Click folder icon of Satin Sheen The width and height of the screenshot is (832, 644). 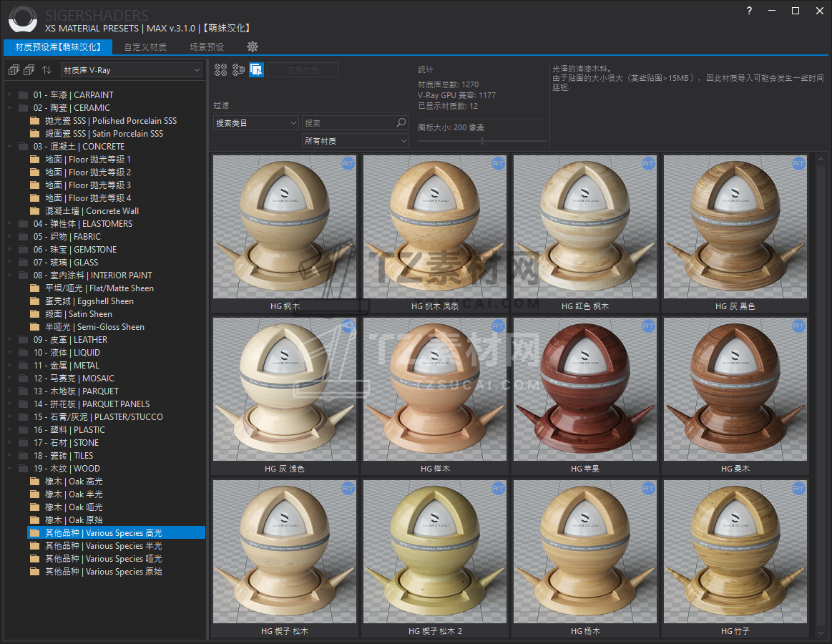tap(35, 313)
